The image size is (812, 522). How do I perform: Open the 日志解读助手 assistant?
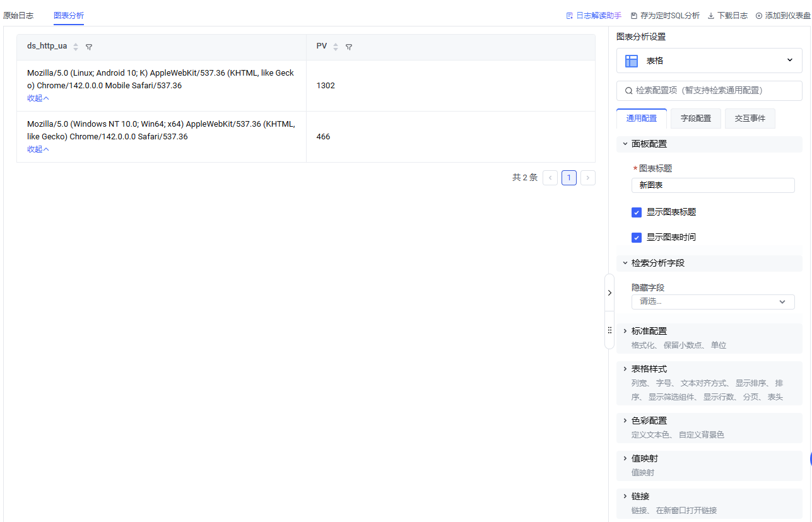594,16
